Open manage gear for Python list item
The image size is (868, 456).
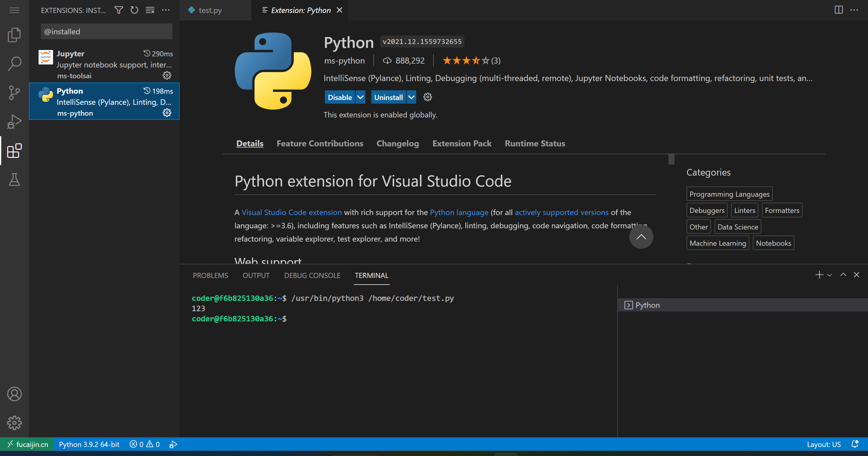(x=167, y=112)
